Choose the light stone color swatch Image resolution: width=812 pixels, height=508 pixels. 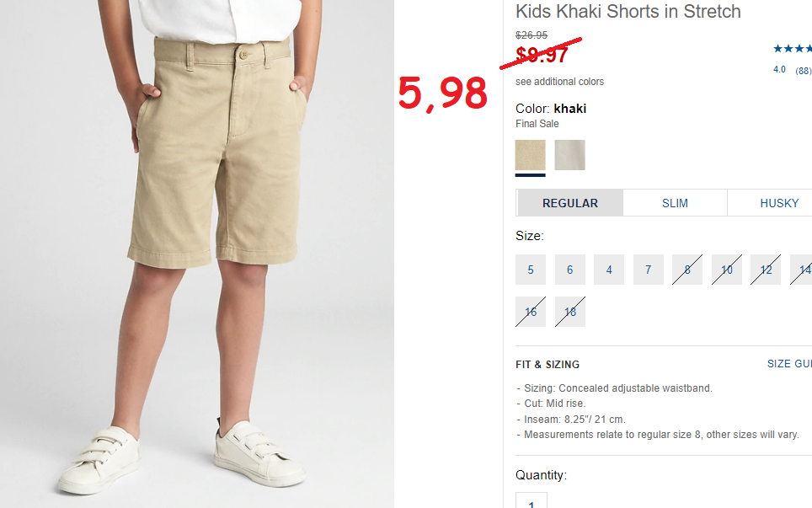tap(569, 155)
